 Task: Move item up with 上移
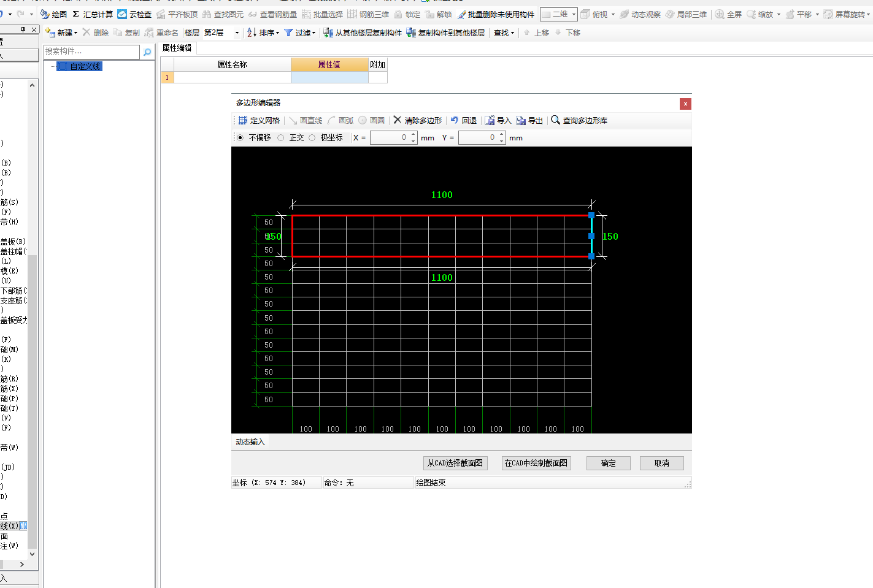pyautogui.click(x=536, y=32)
